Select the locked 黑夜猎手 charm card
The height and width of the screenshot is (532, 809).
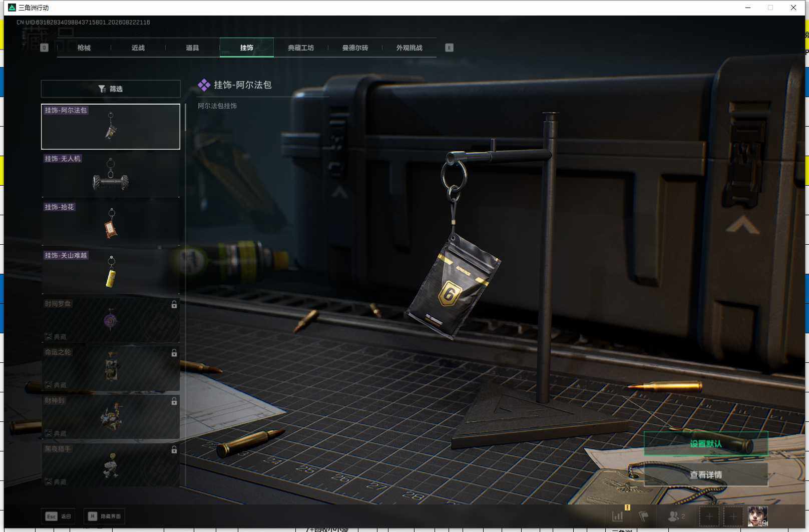[111, 465]
